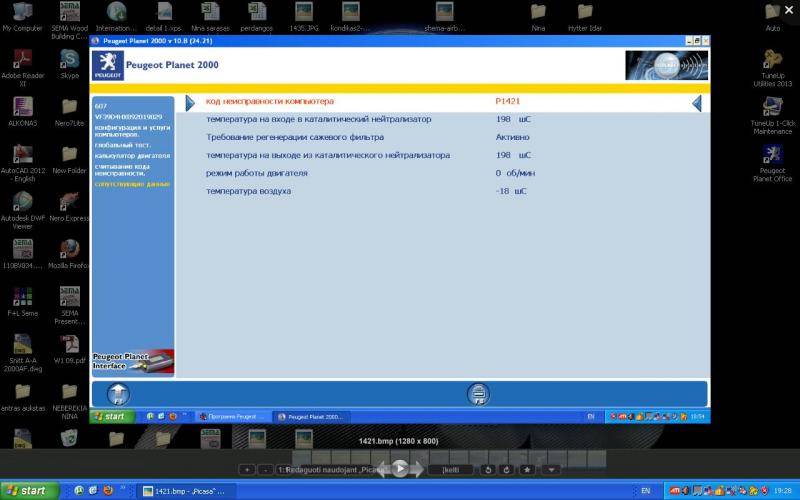This screenshot has width=800, height=500.
Task: Switch to the '1421.bmp - Picasa' taskbar item
Action: pos(183,491)
